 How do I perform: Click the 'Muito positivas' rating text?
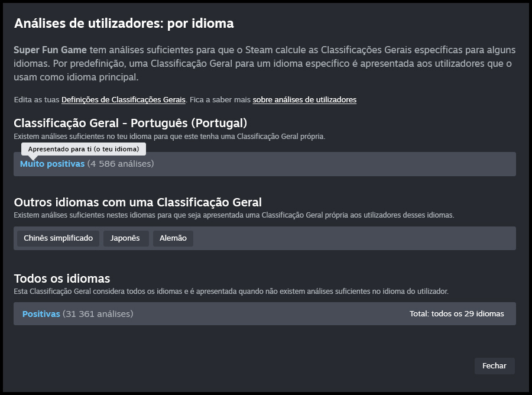tap(53, 164)
